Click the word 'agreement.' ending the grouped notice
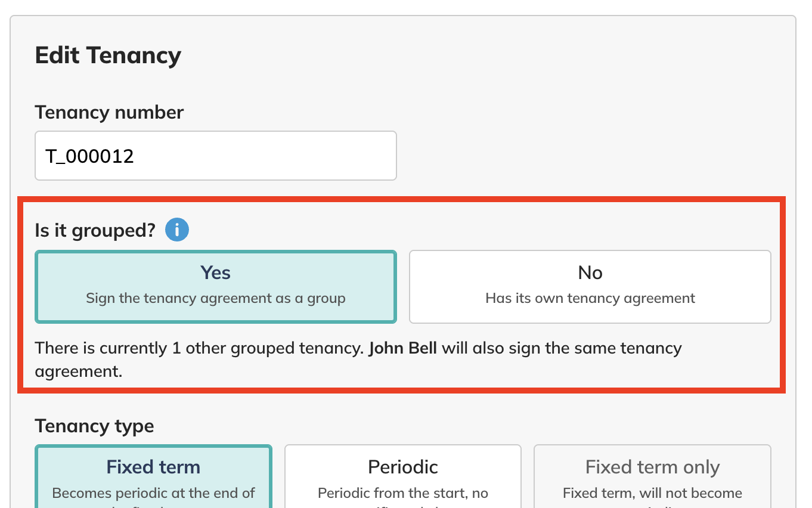The image size is (812, 508). pyautogui.click(x=78, y=371)
